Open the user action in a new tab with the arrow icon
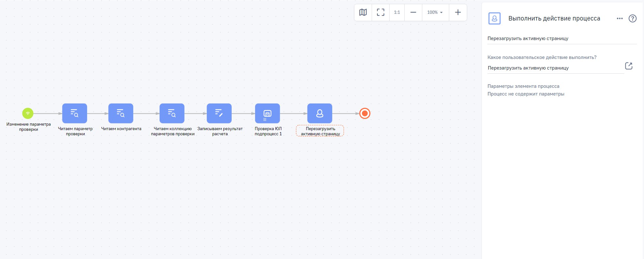 [629, 66]
